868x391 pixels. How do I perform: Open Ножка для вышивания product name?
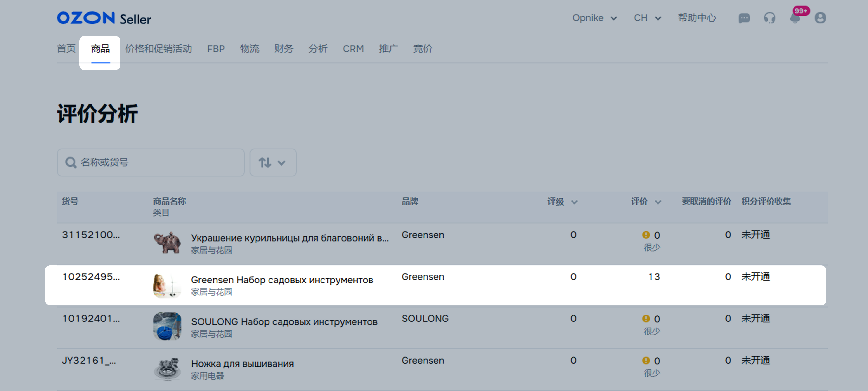pyautogui.click(x=242, y=364)
